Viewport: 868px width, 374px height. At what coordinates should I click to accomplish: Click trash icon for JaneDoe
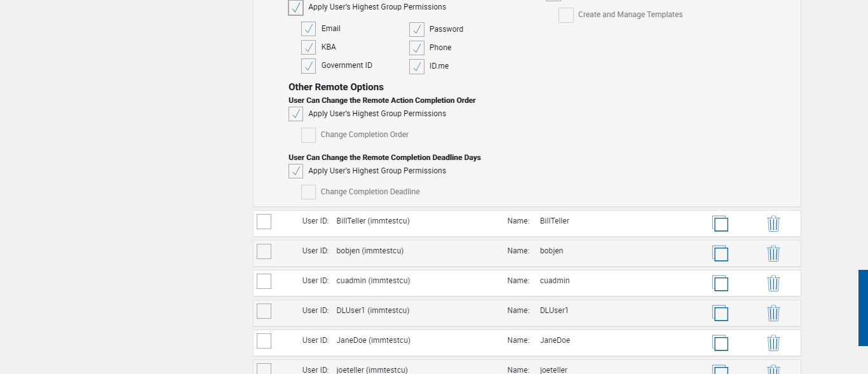point(773,343)
